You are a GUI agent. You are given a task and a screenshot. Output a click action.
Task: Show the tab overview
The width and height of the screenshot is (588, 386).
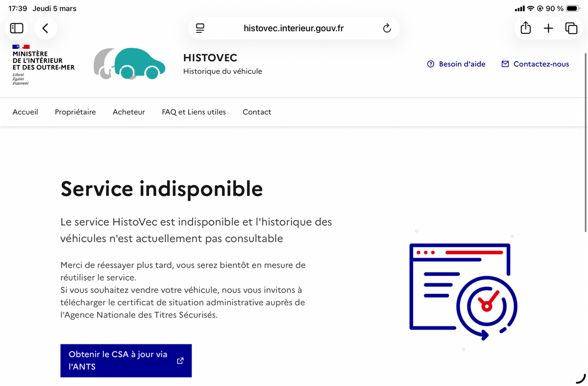coord(571,28)
